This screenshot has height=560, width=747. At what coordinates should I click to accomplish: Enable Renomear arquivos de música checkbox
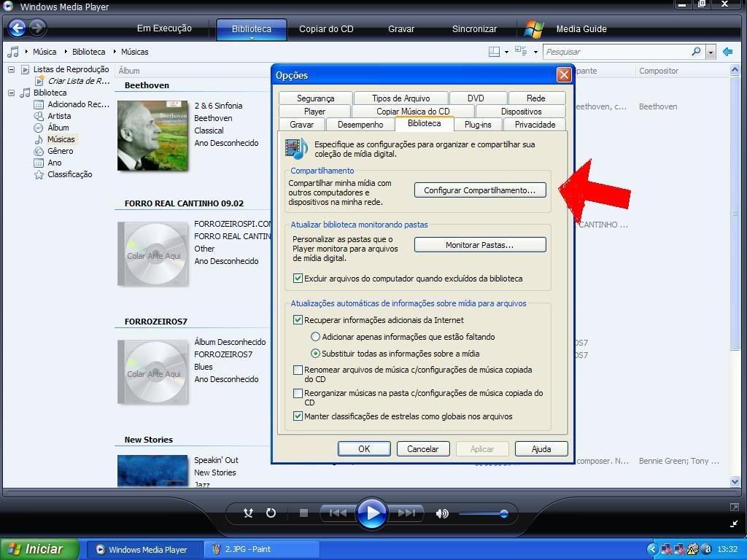[x=298, y=370]
